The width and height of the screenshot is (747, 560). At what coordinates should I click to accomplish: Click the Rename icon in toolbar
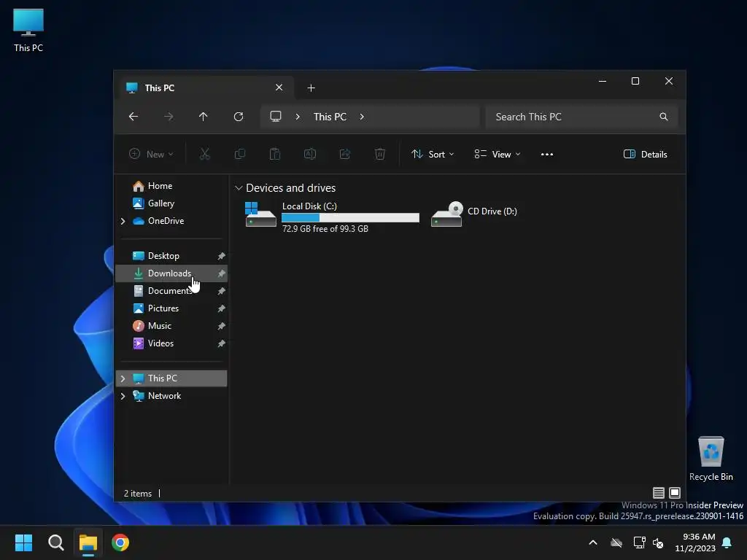pos(310,154)
